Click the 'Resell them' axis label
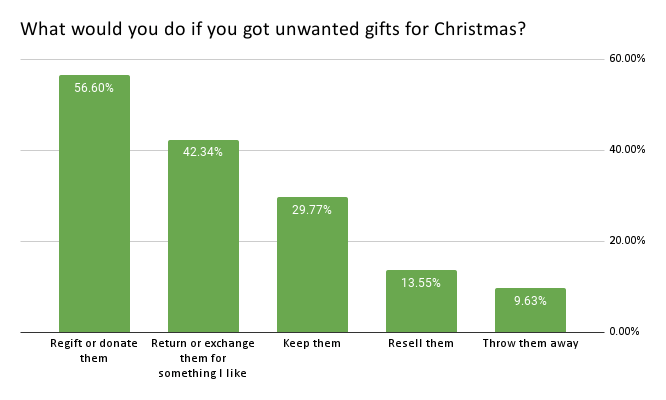Image resolution: width=666 pixels, height=400 pixels. click(x=421, y=344)
